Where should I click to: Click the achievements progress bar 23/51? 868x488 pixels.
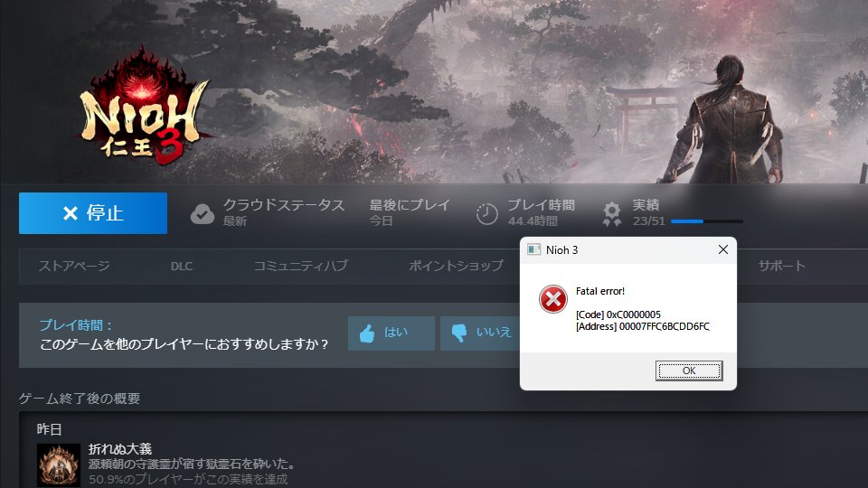tap(707, 221)
